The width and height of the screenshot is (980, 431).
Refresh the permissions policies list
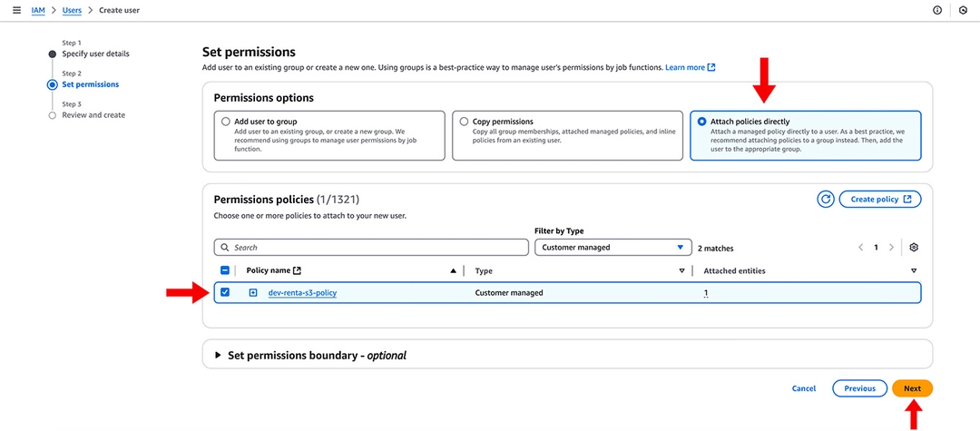click(826, 200)
